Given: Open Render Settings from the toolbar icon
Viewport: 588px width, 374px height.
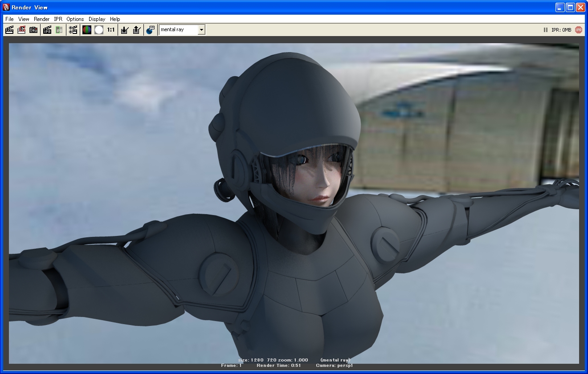Looking at the screenshot, I should [x=73, y=30].
